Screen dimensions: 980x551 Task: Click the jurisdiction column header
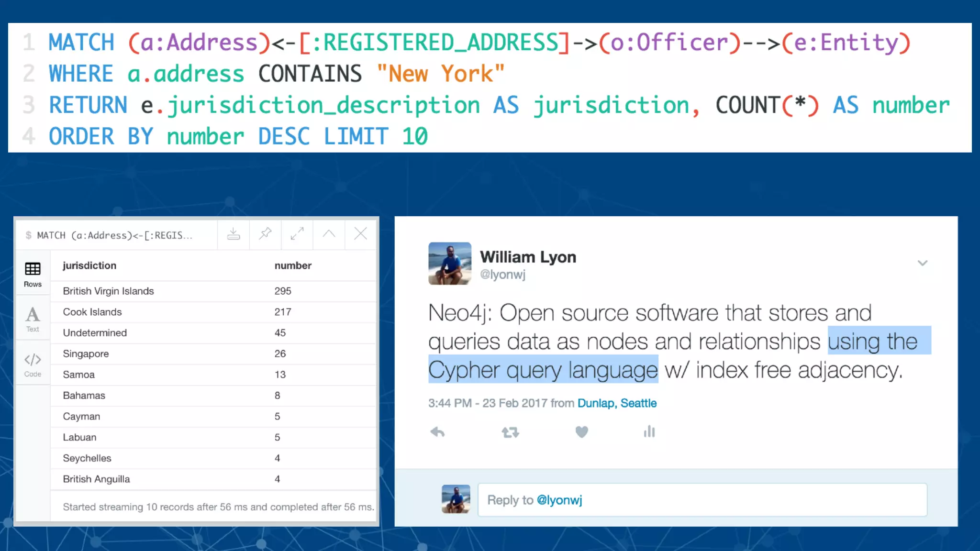(x=89, y=265)
